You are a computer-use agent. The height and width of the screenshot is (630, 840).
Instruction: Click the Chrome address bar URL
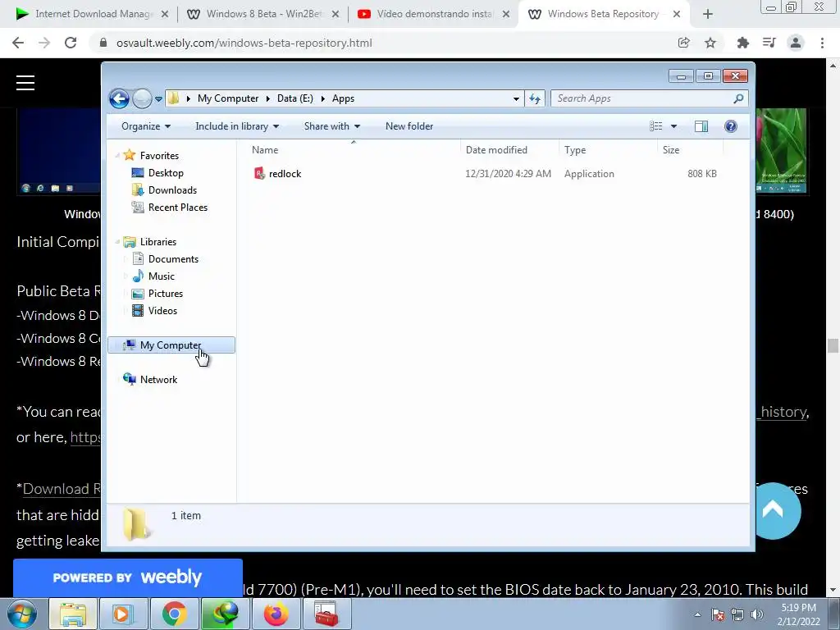tap(244, 43)
